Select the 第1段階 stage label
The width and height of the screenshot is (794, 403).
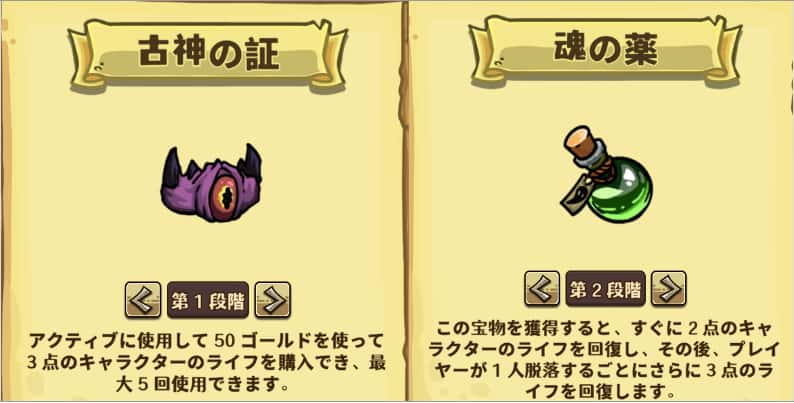[208, 300]
